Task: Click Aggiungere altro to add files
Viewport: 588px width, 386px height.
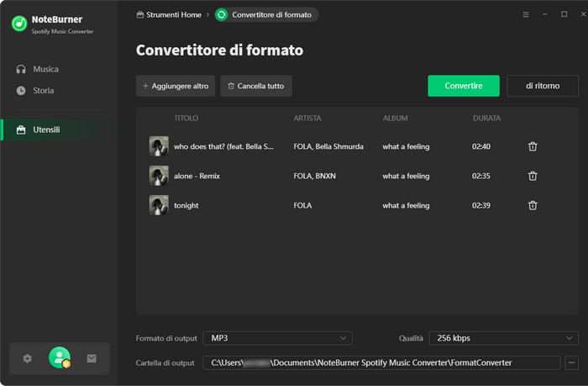Action: [x=176, y=86]
